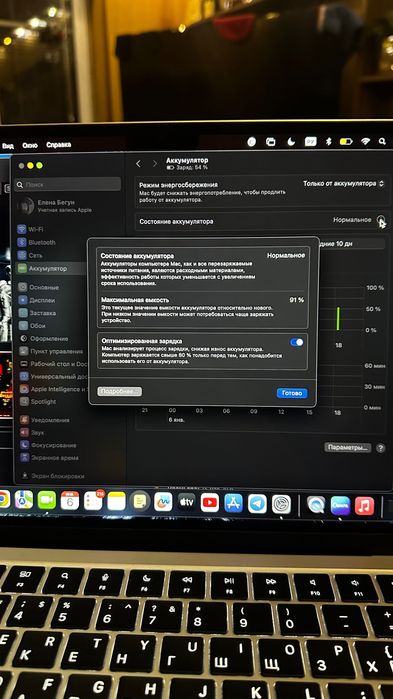Open Chrome from the Dock
The height and width of the screenshot is (699, 393).
click(4, 499)
